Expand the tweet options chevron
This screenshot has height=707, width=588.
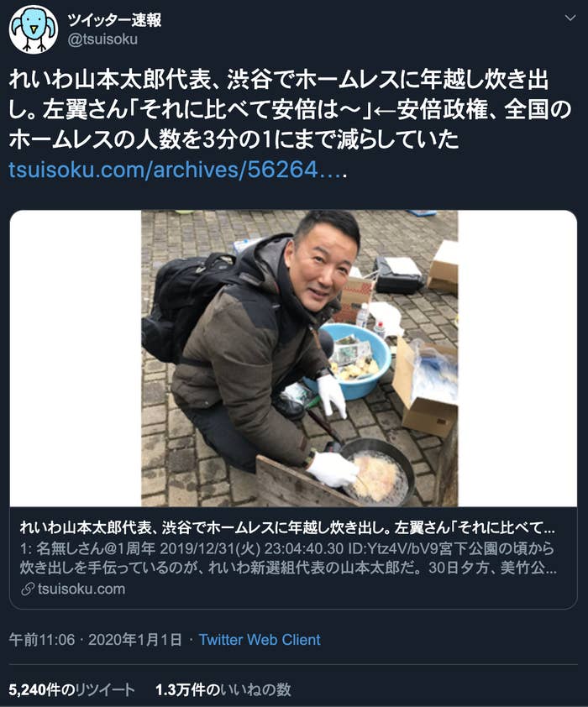[570, 18]
